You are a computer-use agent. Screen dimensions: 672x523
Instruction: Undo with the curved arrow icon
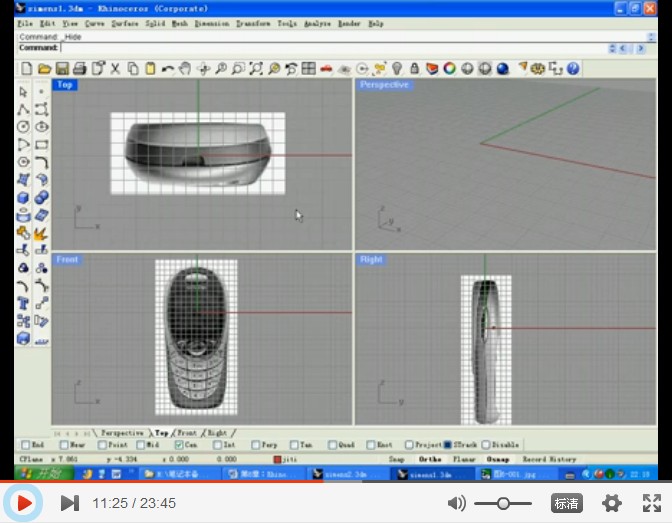tap(168, 69)
